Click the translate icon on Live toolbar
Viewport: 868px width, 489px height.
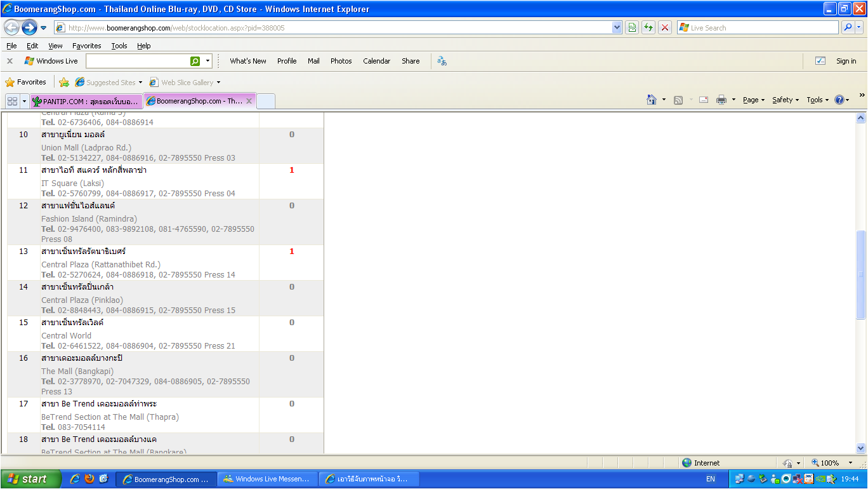pyautogui.click(x=442, y=61)
